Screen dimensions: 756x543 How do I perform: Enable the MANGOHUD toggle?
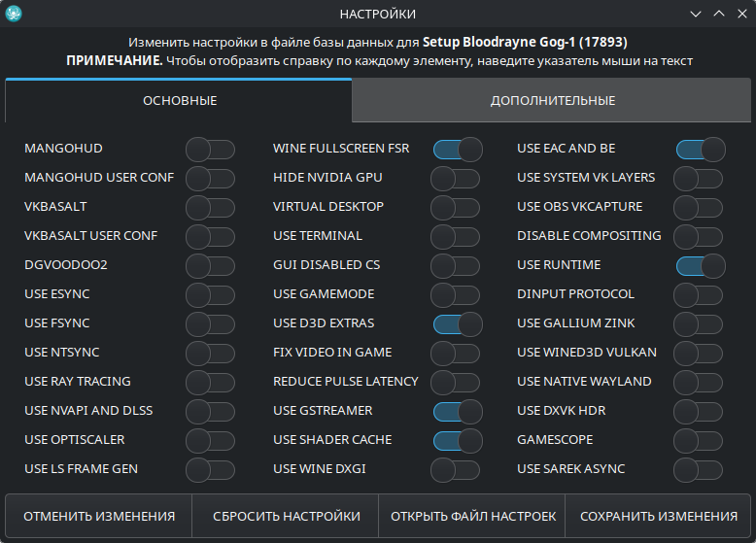(x=210, y=149)
